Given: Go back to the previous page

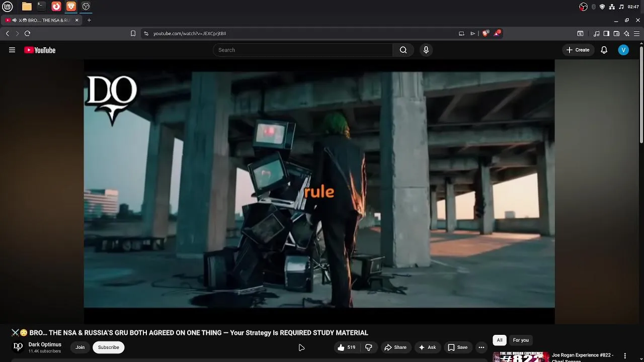Looking at the screenshot, I should click(8, 33).
